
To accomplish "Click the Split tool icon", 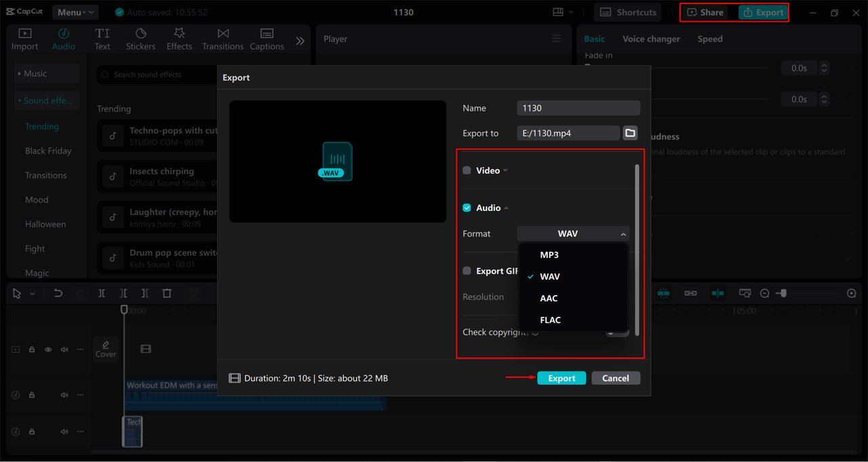I will point(102,293).
